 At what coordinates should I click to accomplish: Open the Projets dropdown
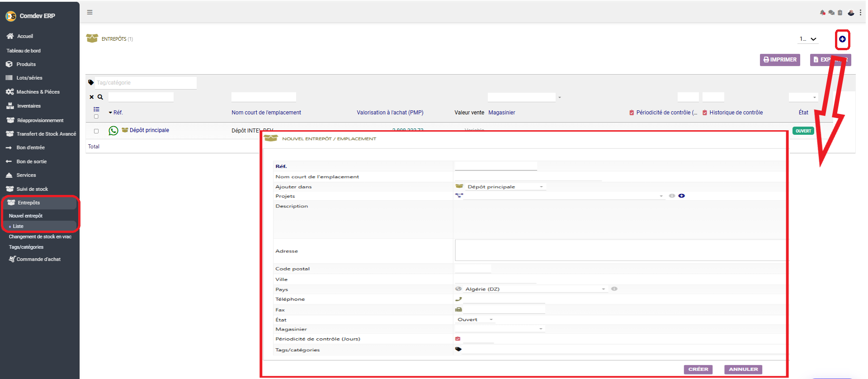563,196
